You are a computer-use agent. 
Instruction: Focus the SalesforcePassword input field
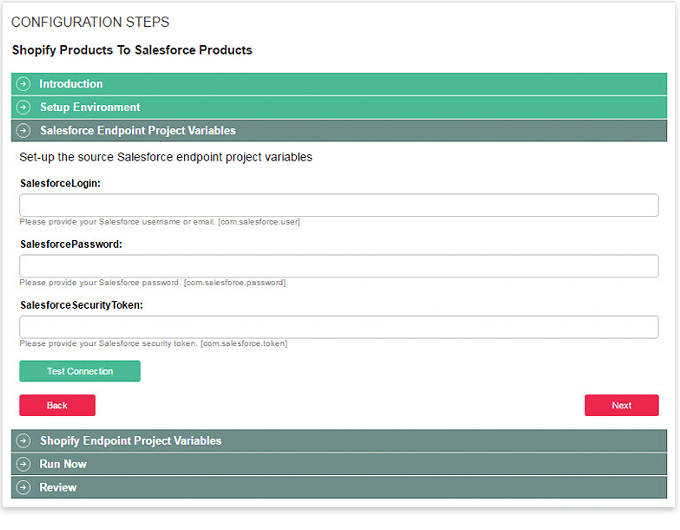[339, 266]
